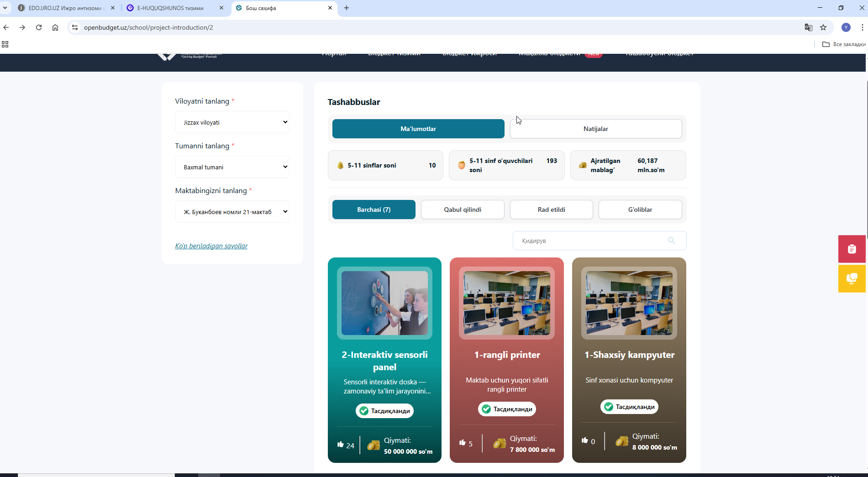This screenshot has width=868, height=477.
Task: Show the Barchasi (7) filter
Action: click(x=374, y=210)
